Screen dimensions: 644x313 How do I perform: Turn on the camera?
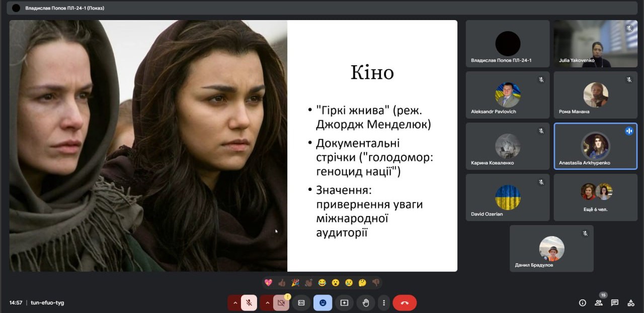[281, 303]
